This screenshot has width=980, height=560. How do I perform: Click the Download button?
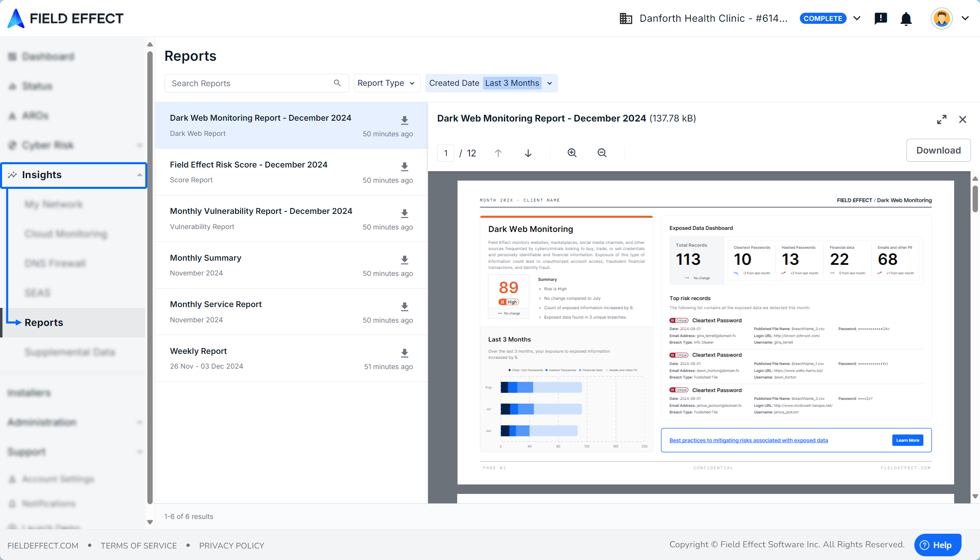[938, 150]
